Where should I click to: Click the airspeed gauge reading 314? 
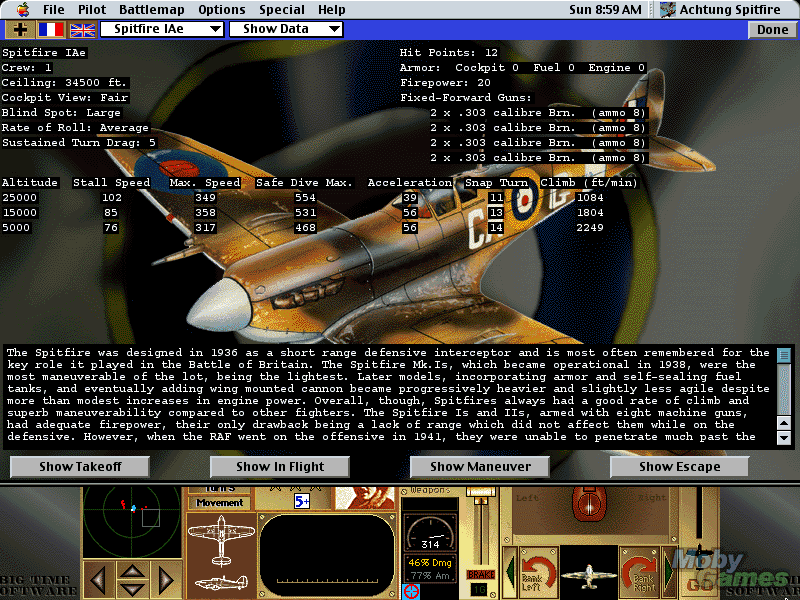click(430, 533)
